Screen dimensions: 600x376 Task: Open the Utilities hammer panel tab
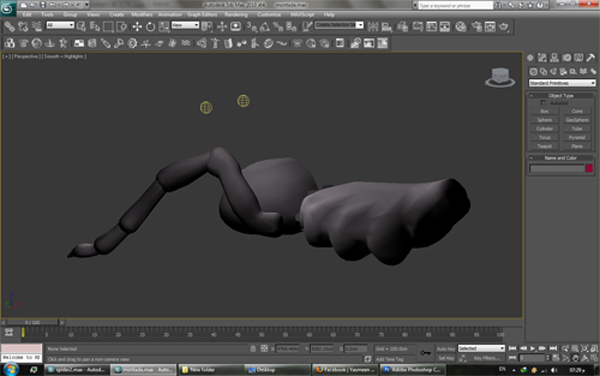coord(590,58)
